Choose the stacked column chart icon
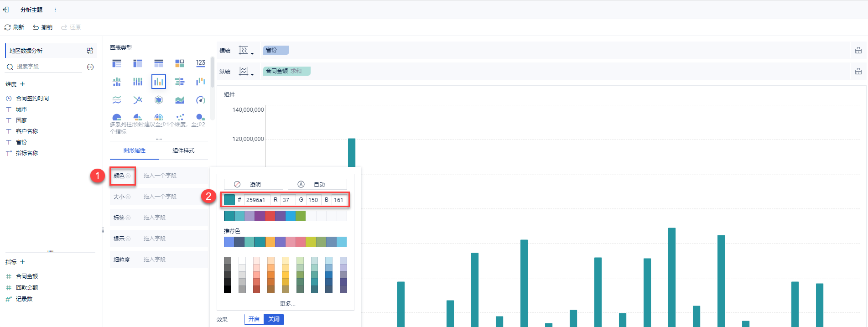 tap(138, 82)
